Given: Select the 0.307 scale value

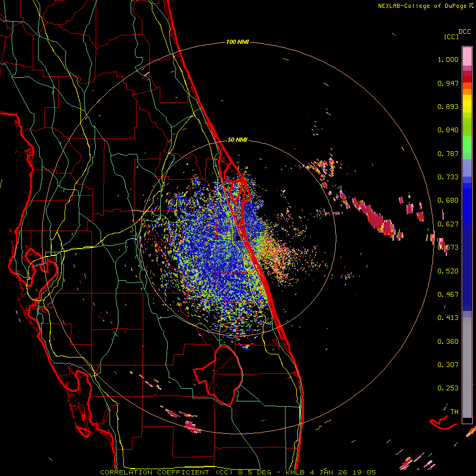Looking at the screenshot, I should (448, 364).
